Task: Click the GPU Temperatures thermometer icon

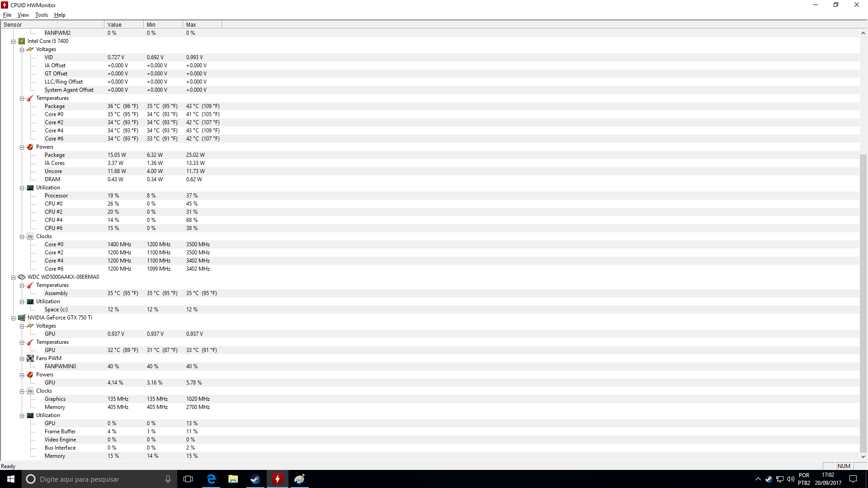Action: coord(30,342)
